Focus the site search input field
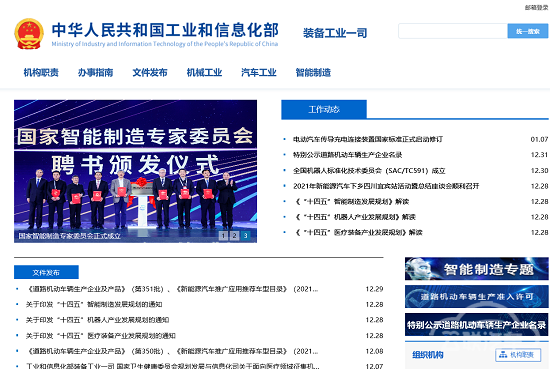This screenshot has width=550, height=369. click(453, 31)
